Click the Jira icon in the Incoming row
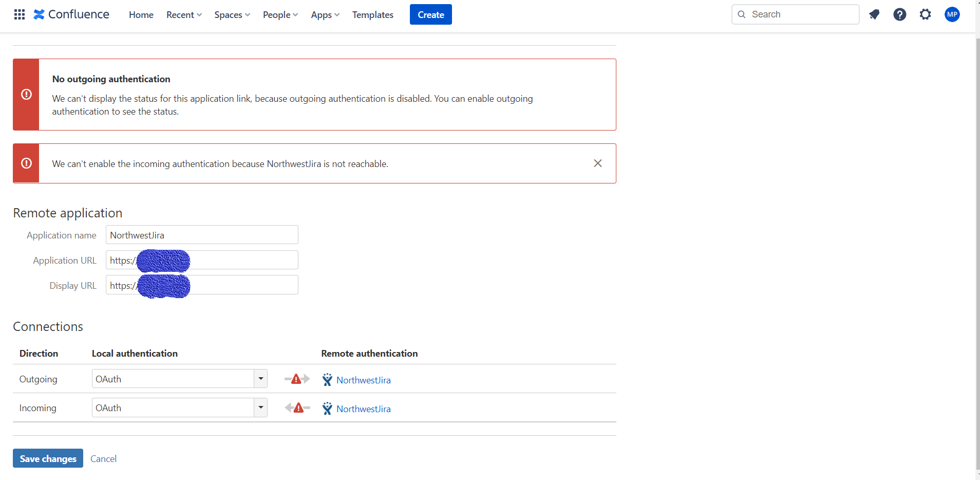The height and width of the screenshot is (480, 980). [x=327, y=409]
